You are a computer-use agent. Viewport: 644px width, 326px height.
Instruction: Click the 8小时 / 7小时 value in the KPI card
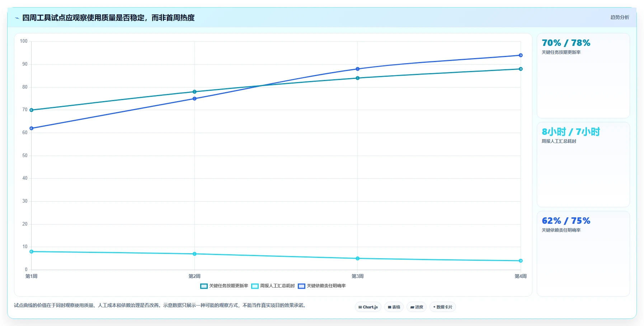tap(571, 132)
